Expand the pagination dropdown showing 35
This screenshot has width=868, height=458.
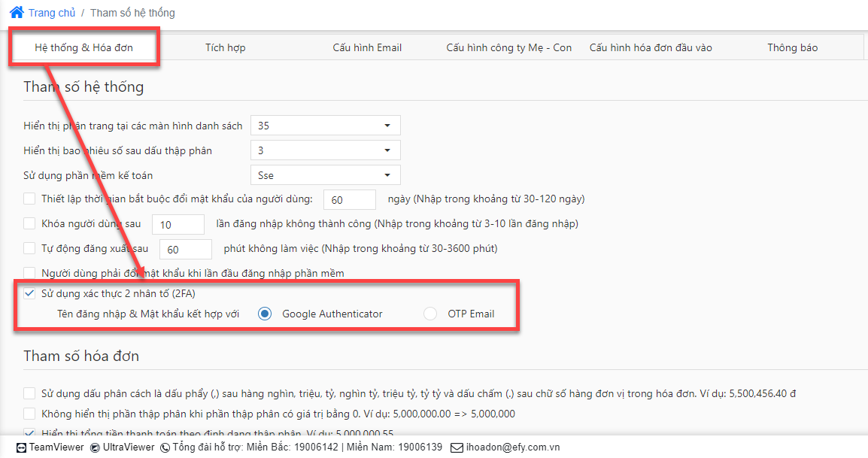coord(326,126)
